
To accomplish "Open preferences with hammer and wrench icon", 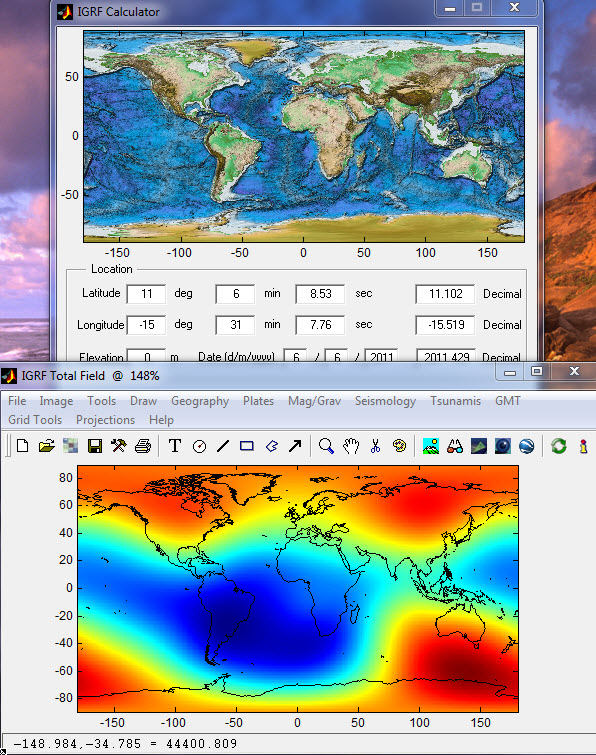I will [x=118, y=446].
